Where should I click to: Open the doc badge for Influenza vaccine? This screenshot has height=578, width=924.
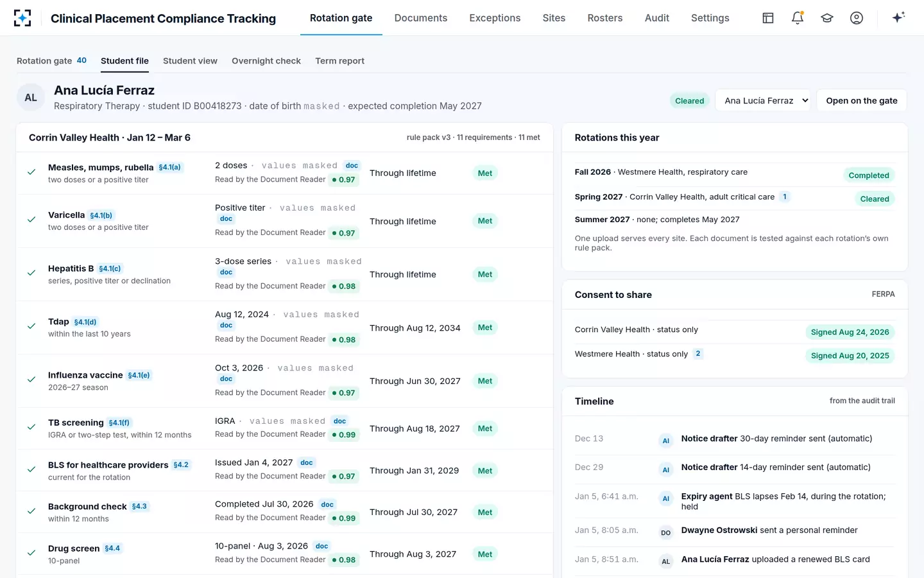(226, 379)
